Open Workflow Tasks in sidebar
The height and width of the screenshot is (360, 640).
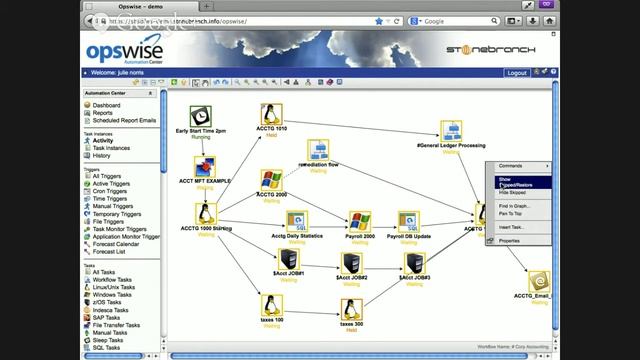[112, 280]
